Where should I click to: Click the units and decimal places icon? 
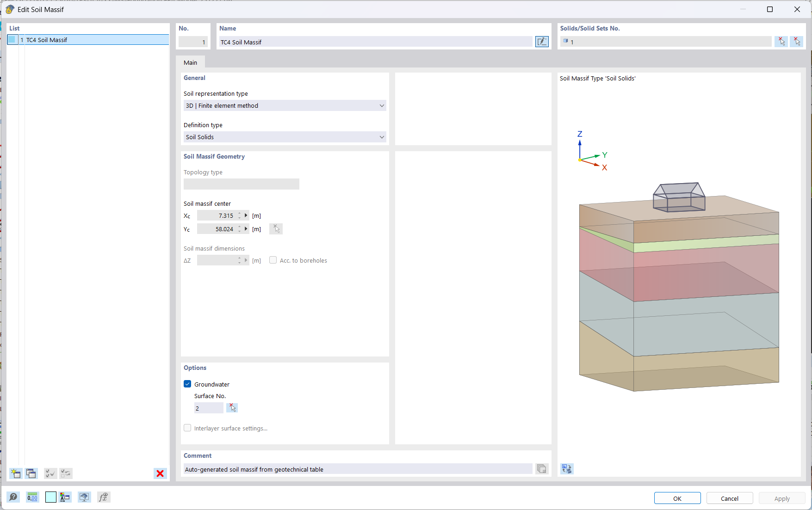click(x=32, y=497)
